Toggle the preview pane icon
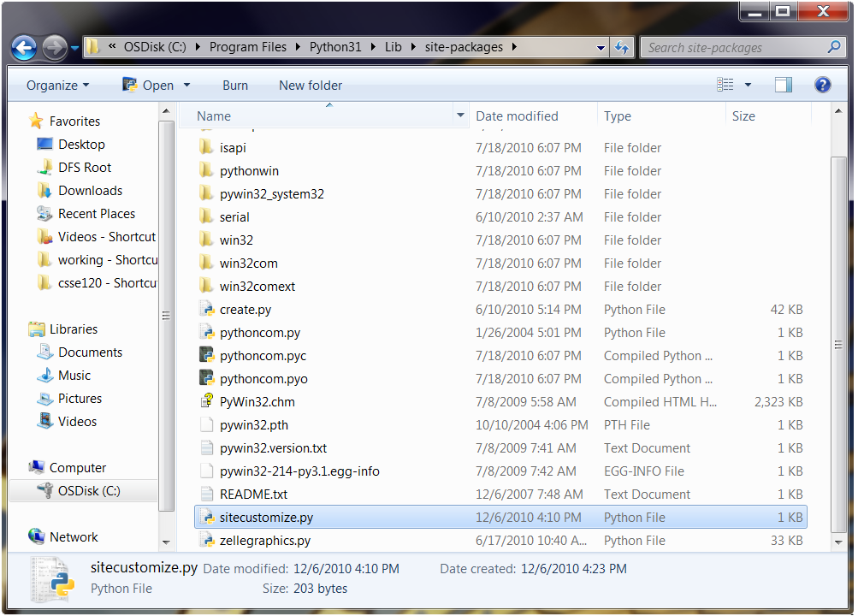Image resolution: width=858 pixels, height=616 pixels. pos(783,85)
